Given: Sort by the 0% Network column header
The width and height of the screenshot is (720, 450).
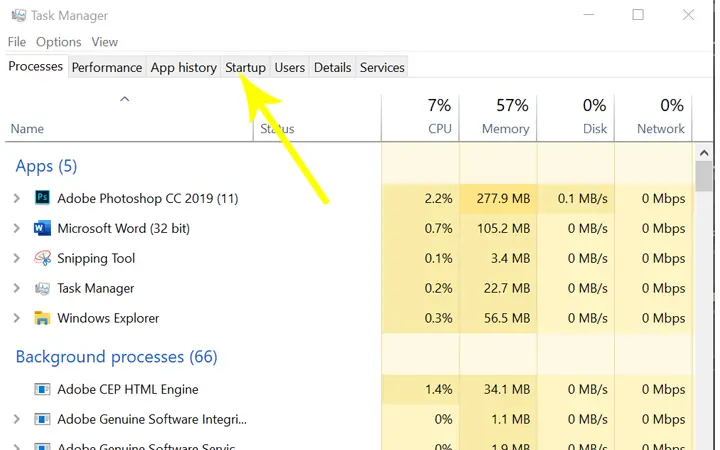Looking at the screenshot, I should [x=653, y=118].
